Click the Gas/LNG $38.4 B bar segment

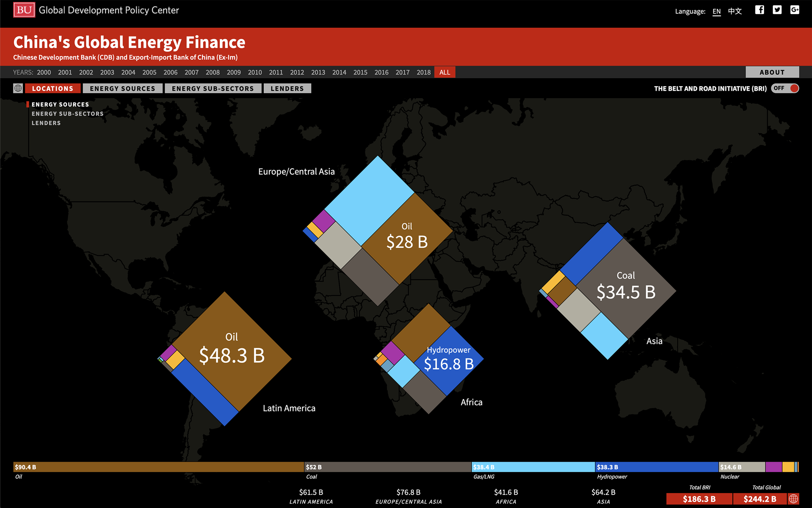pos(533,467)
